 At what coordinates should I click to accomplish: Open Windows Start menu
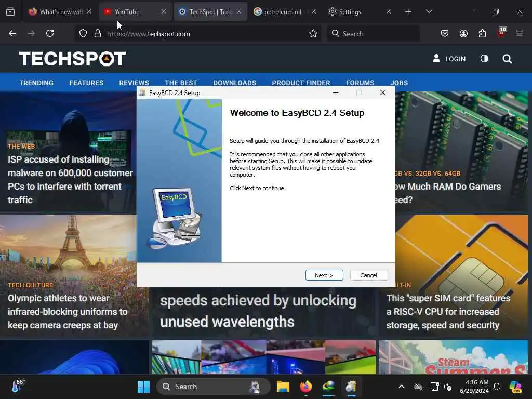click(x=143, y=387)
